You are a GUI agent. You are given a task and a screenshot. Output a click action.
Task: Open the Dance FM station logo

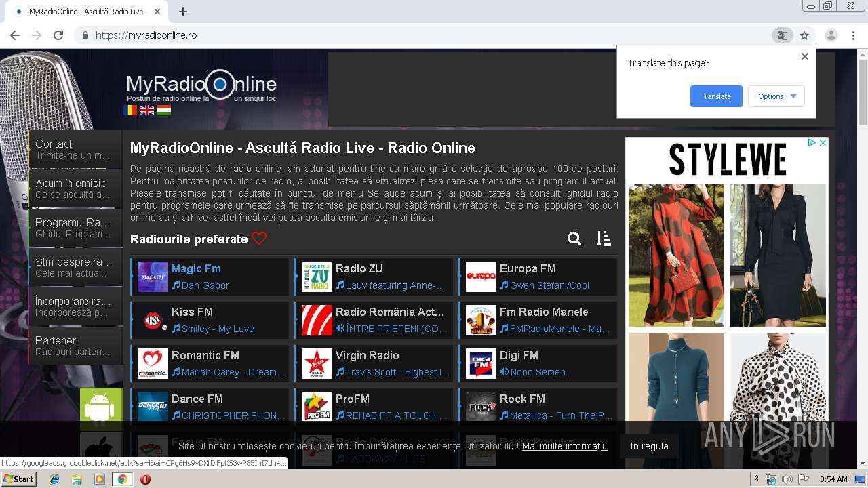pos(153,407)
